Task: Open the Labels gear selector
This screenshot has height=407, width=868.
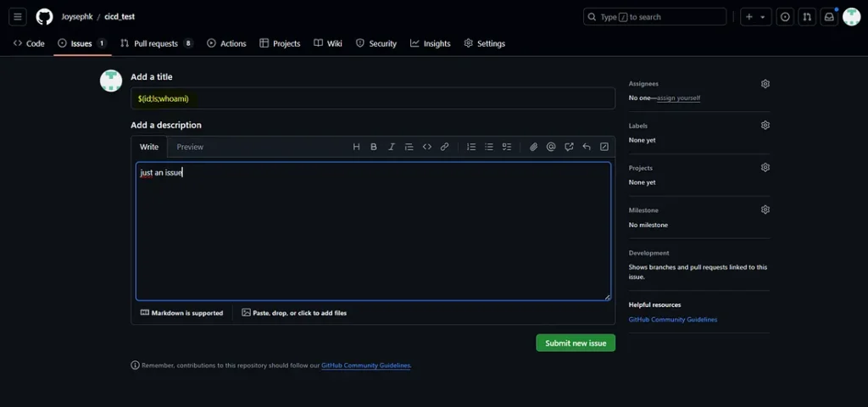Action: pyautogui.click(x=765, y=125)
